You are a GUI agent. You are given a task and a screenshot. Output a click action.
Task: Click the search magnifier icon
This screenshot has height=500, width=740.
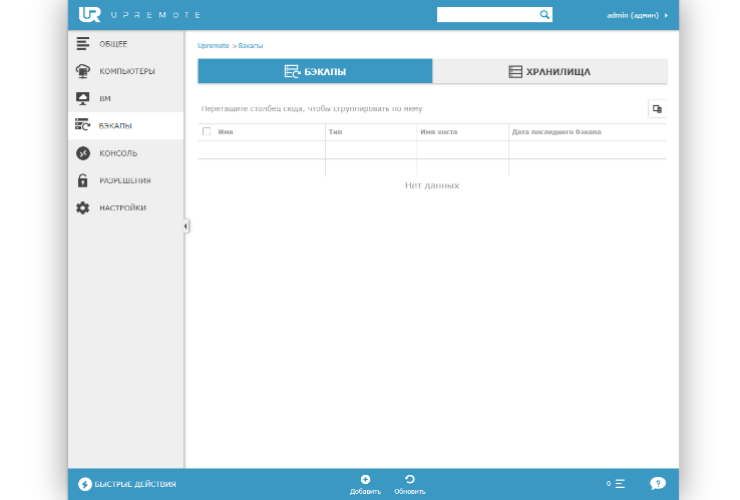click(545, 15)
